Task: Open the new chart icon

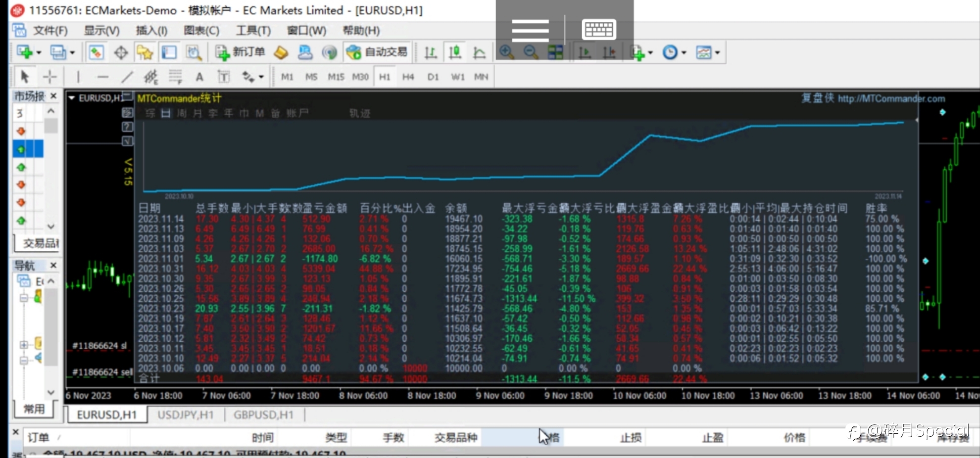Action: pyautogui.click(x=24, y=52)
